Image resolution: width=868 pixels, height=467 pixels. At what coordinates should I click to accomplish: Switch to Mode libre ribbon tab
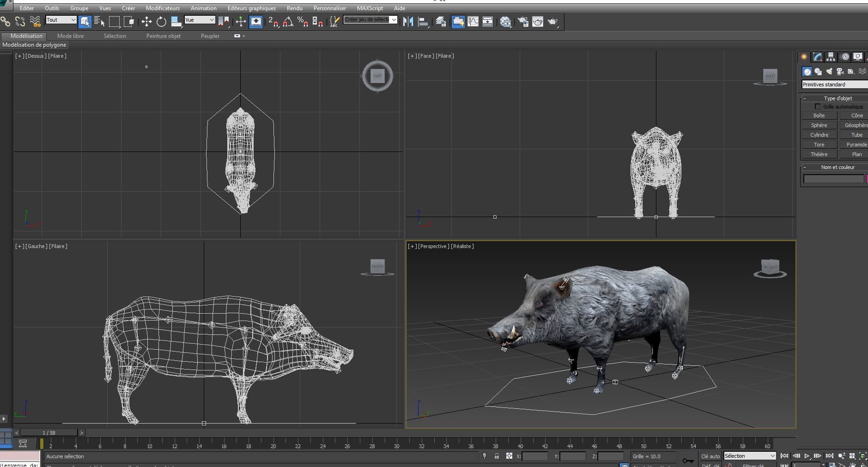click(x=70, y=36)
